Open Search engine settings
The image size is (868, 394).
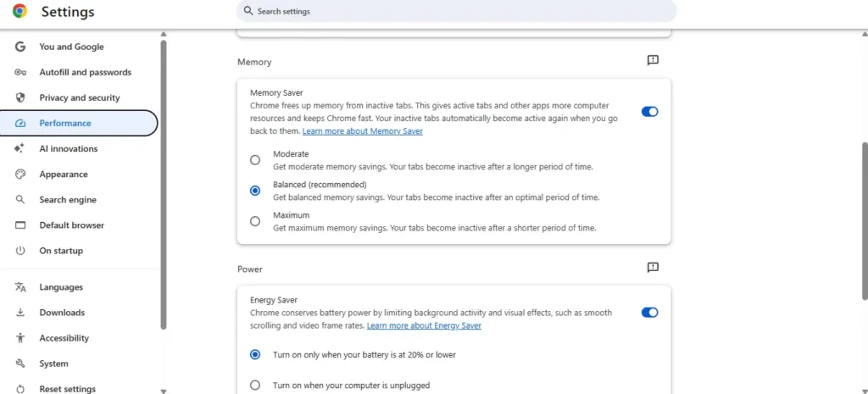(x=68, y=199)
